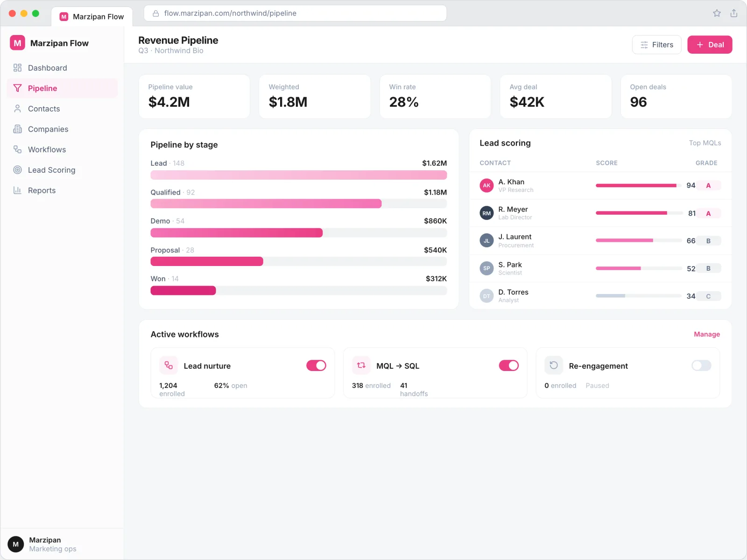Click the Marzipan Flow logo in the sidebar

click(x=17, y=43)
